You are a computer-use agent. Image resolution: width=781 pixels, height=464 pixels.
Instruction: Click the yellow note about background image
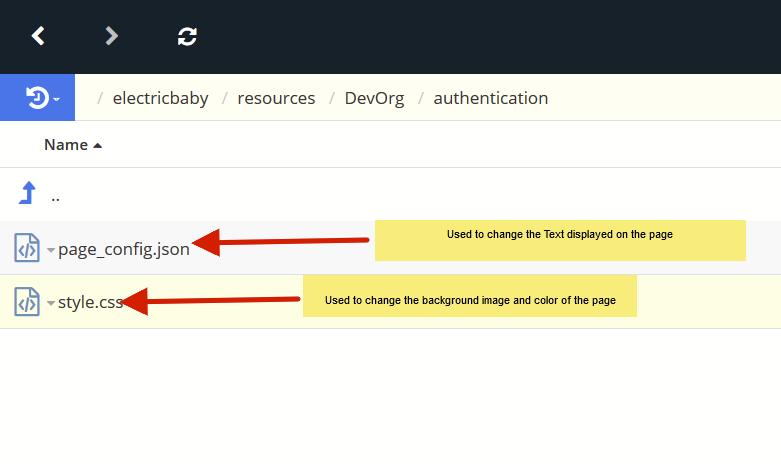point(470,300)
